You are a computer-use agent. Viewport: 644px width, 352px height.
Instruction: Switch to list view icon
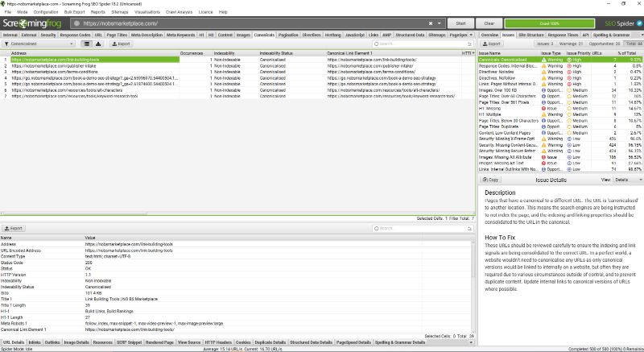pos(87,43)
